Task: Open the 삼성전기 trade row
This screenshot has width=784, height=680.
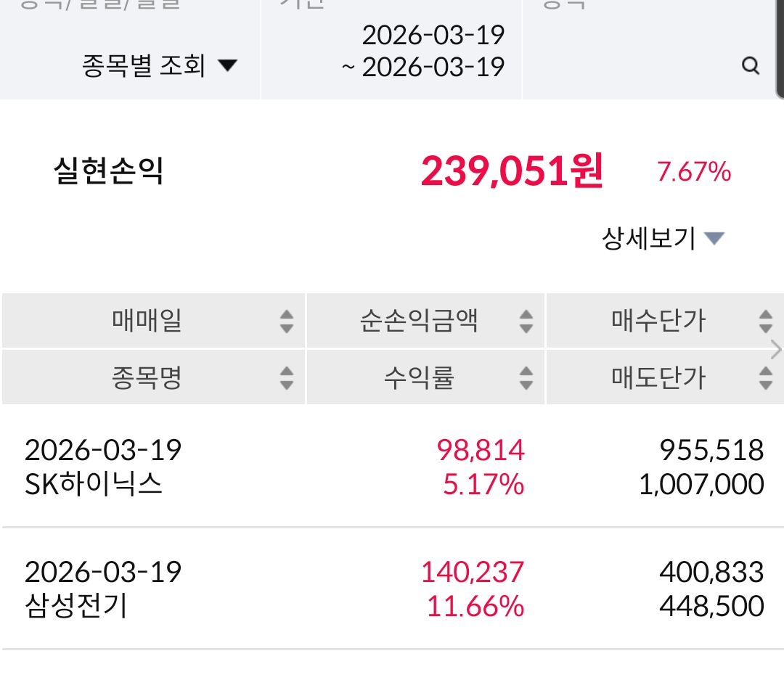Action: coord(392,589)
